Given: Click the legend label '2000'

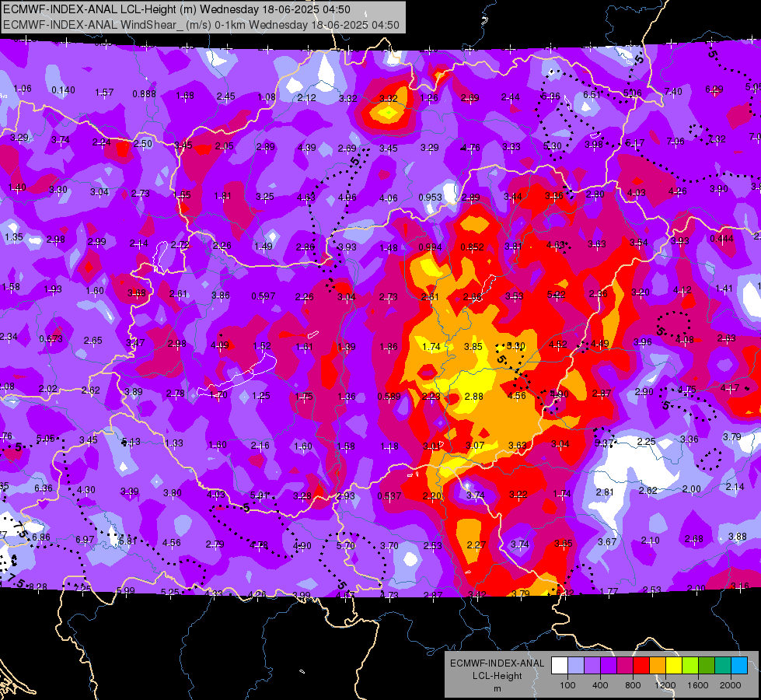Looking at the screenshot, I should click(x=731, y=685).
